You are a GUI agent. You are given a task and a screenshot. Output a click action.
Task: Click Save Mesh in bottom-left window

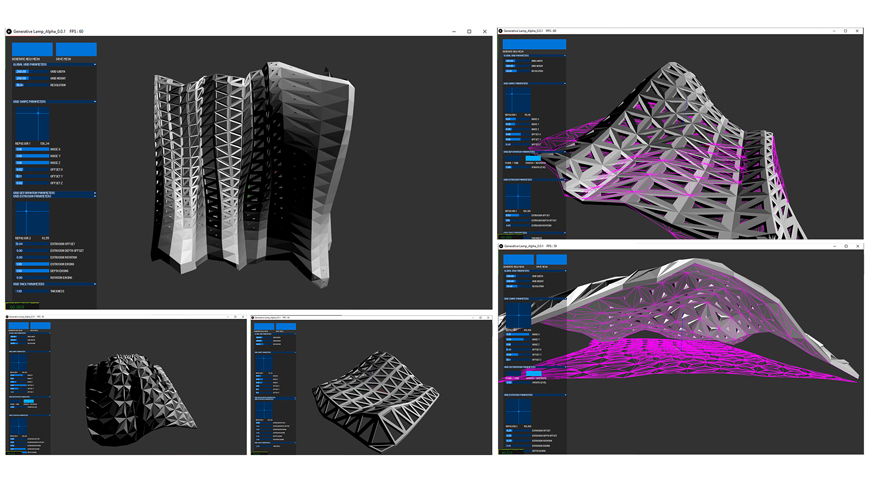[x=40, y=326]
